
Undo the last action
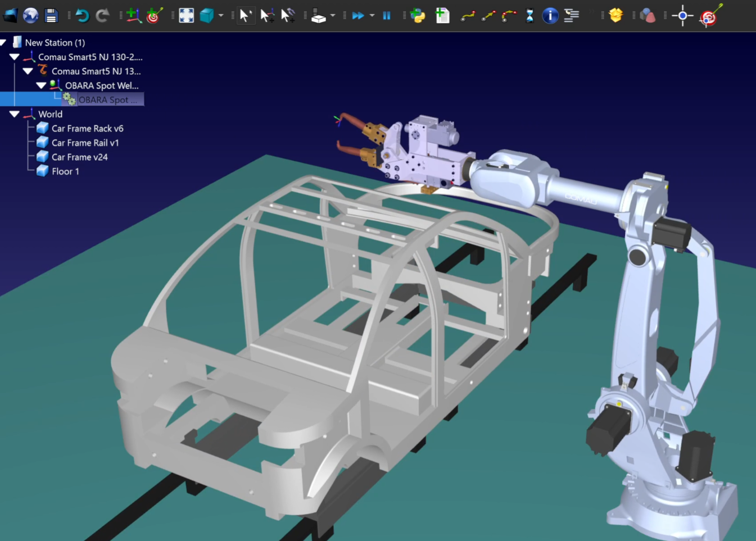coord(82,16)
